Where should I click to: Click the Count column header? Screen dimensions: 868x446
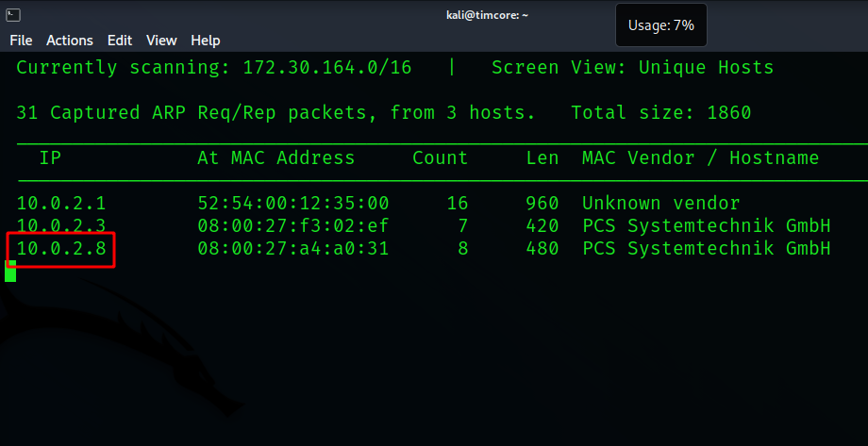click(440, 157)
